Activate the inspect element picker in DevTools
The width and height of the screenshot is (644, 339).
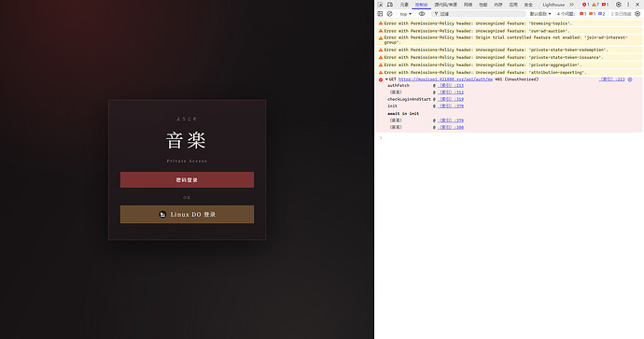tap(380, 5)
